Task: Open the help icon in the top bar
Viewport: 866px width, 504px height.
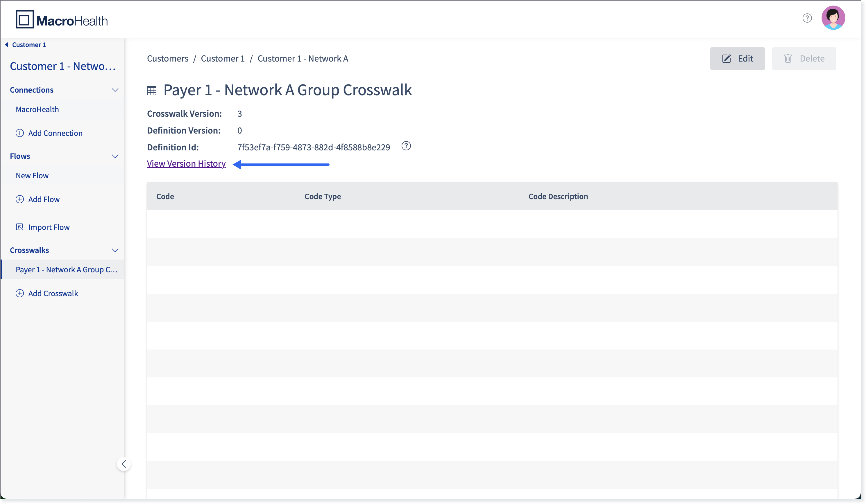Action: [807, 18]
